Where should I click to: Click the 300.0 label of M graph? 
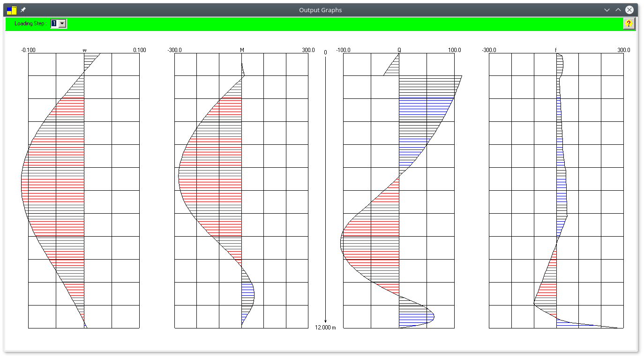tap(308, 50)
